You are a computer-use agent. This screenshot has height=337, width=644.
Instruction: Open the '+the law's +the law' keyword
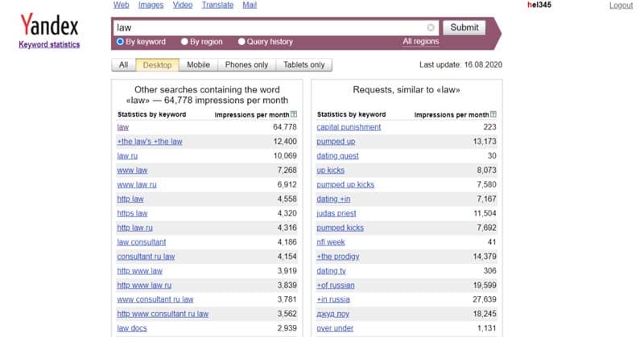pos(150,142)
